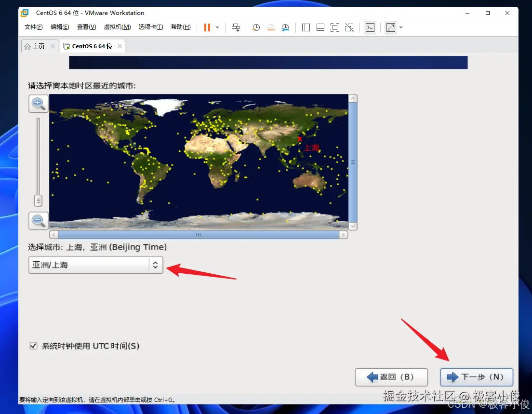
Task: Click the map's vertical scrollbar thumb
Action: click(x=353, y=162)
